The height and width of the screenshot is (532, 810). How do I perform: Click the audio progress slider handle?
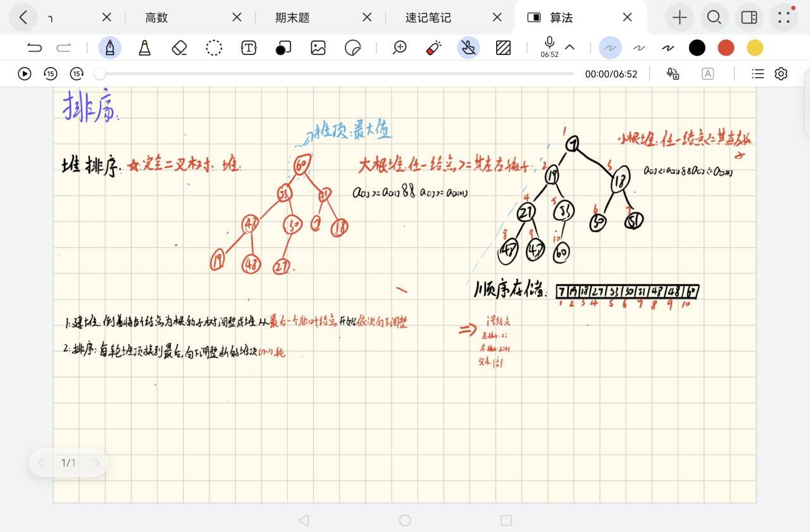[99, 74]
